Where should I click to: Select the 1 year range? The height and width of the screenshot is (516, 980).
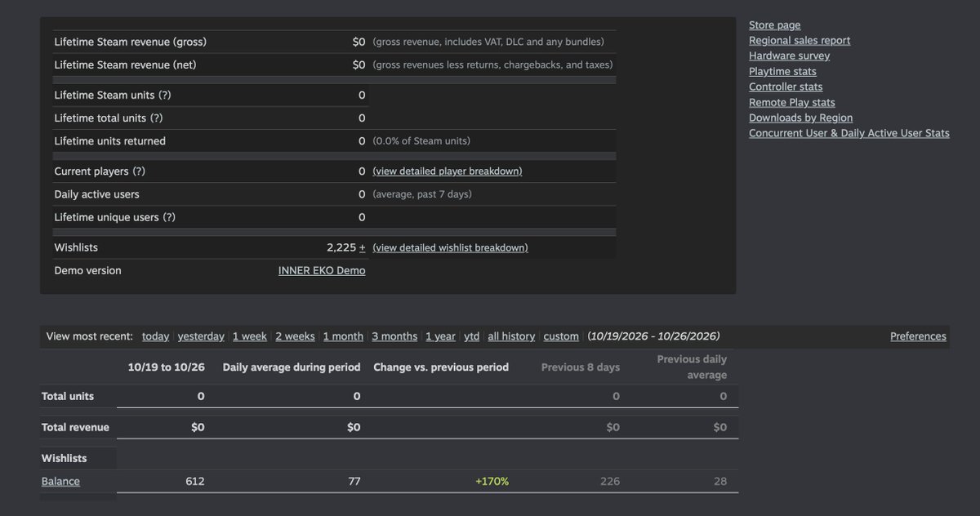[440, 336]
